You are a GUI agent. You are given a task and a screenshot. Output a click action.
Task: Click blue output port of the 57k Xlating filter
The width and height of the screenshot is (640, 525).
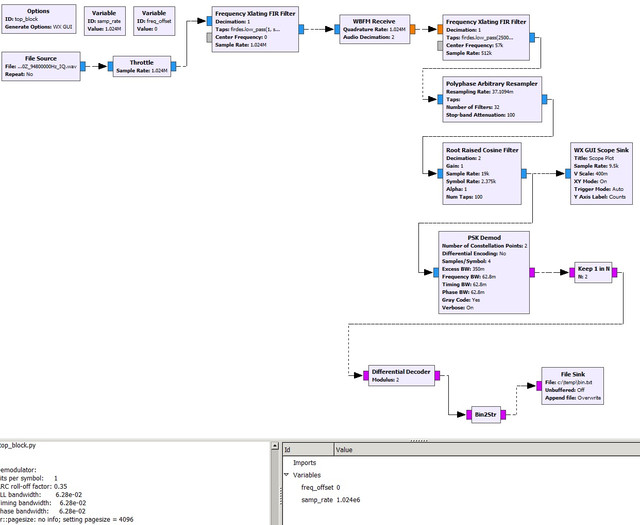(x=532, y=38)
